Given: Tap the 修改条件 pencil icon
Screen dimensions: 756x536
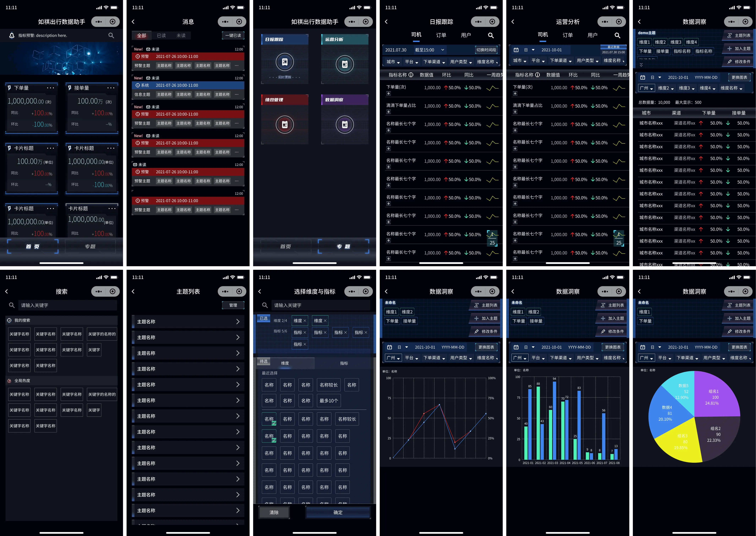Looking at the screenshot, I should pos(730,61).
